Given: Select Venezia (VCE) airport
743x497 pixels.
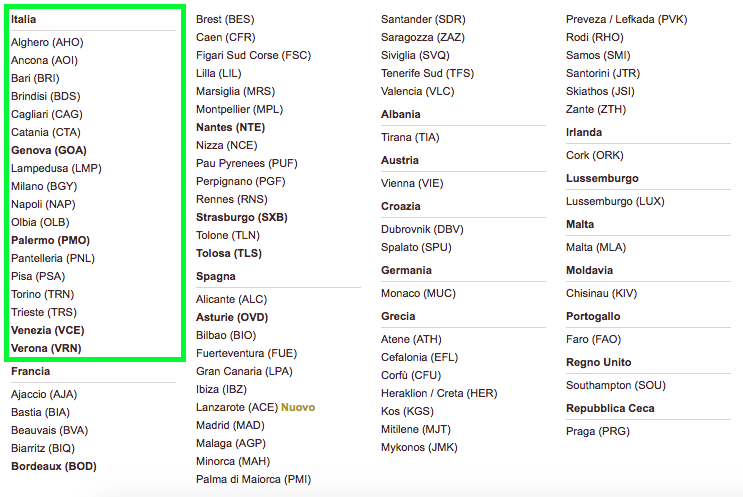Looking at the screenshot, I should (x=48, y=330).
